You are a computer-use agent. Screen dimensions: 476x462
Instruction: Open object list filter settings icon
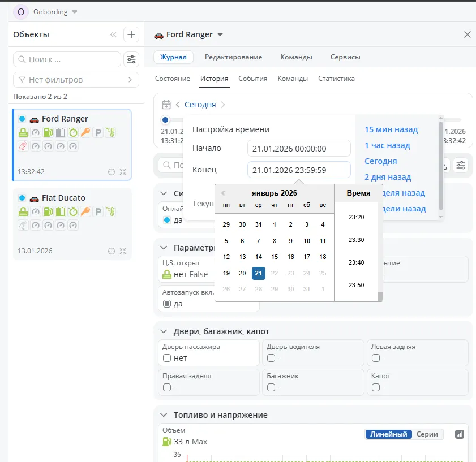(x=131, y=59)
